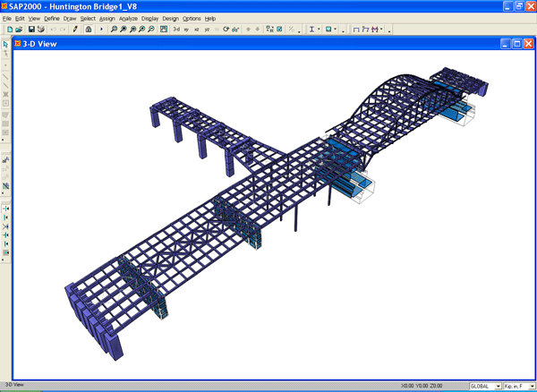Click the New Model icon
The image size is (537, 392).
click(9, 30)
